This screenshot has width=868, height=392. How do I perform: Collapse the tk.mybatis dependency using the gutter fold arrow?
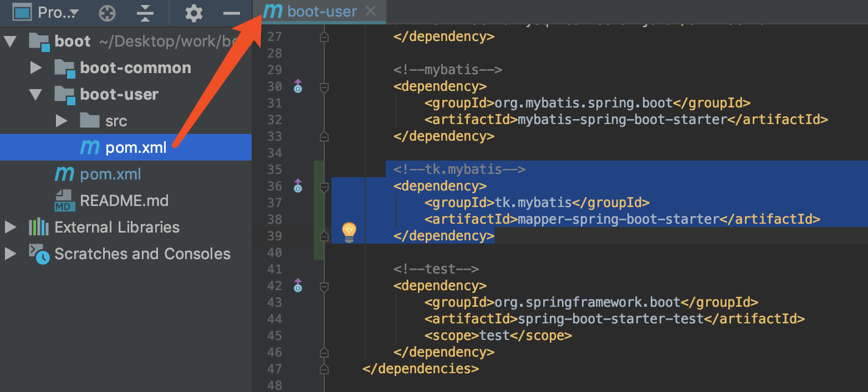325,187
